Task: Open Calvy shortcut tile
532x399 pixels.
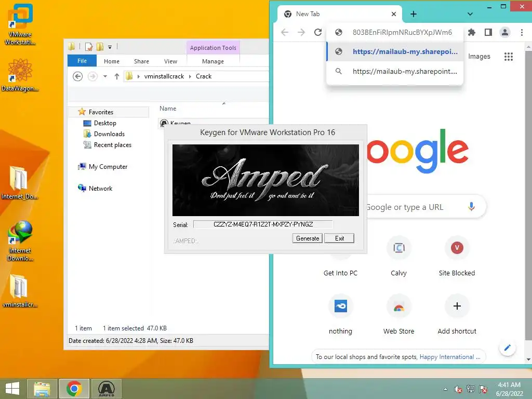Action: (398, 257)
